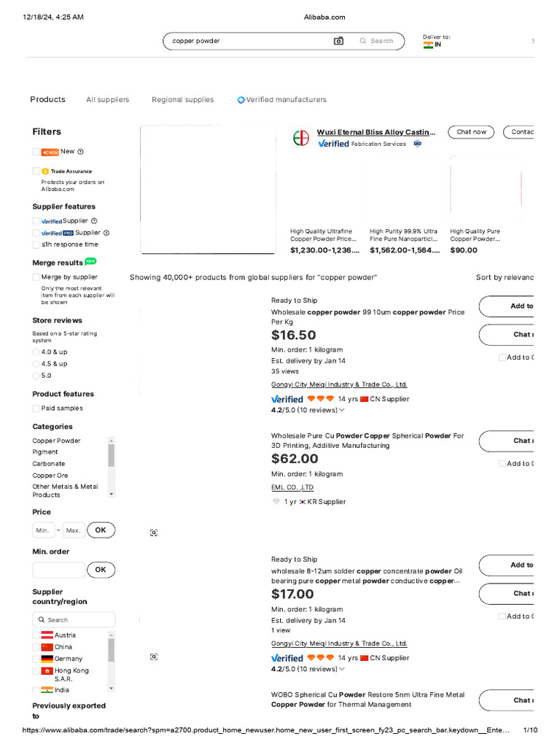Open the Regional supplies tab
This screenshot has width=560, height=747.
[182, 100]
